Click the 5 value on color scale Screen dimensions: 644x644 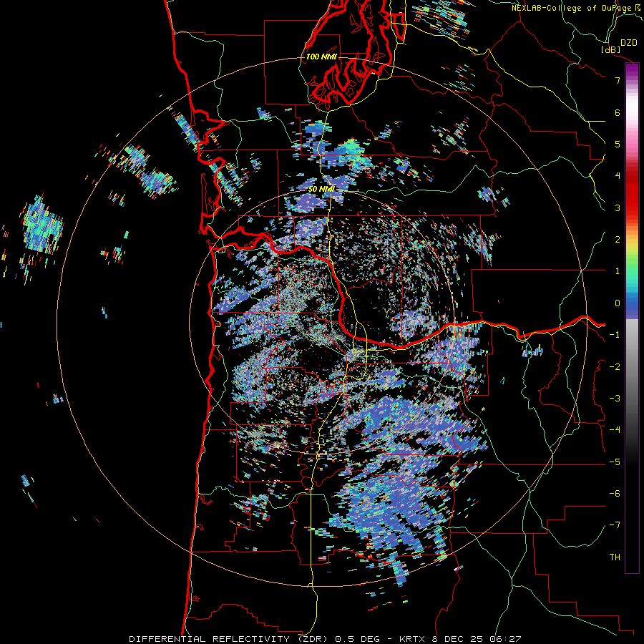(618, 144)
